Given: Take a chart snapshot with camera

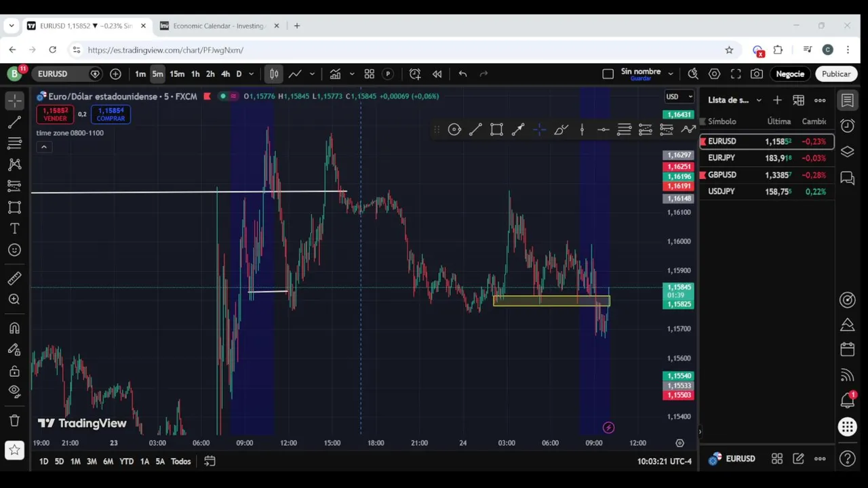Looking at the screenshot, I should coord(757,74).
